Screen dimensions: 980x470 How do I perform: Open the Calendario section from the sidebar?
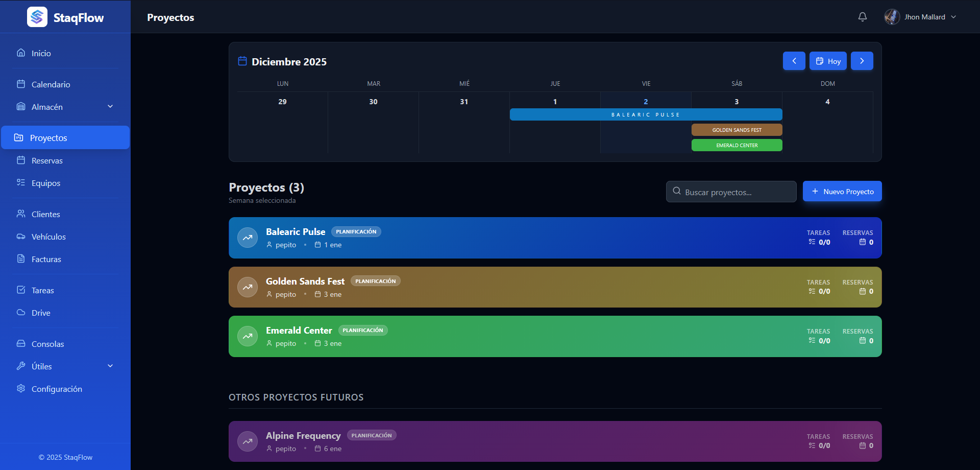pos(50,84)
